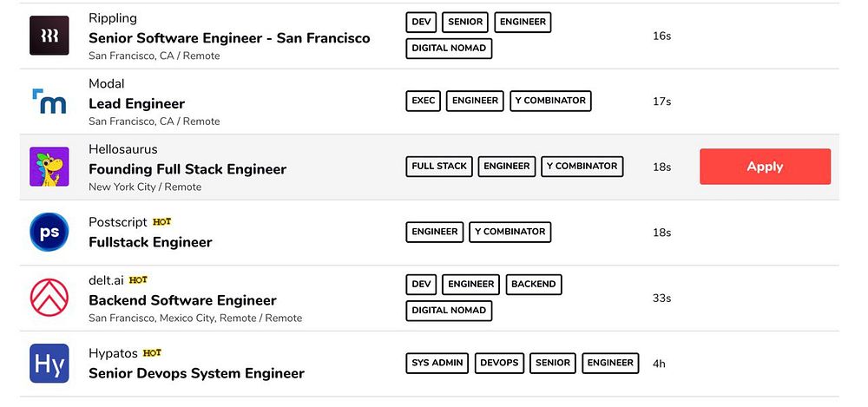This screenshot has width=868, height=407.
Task: Click the EXEC tag on Modal
Action: [x=424, y=101]
